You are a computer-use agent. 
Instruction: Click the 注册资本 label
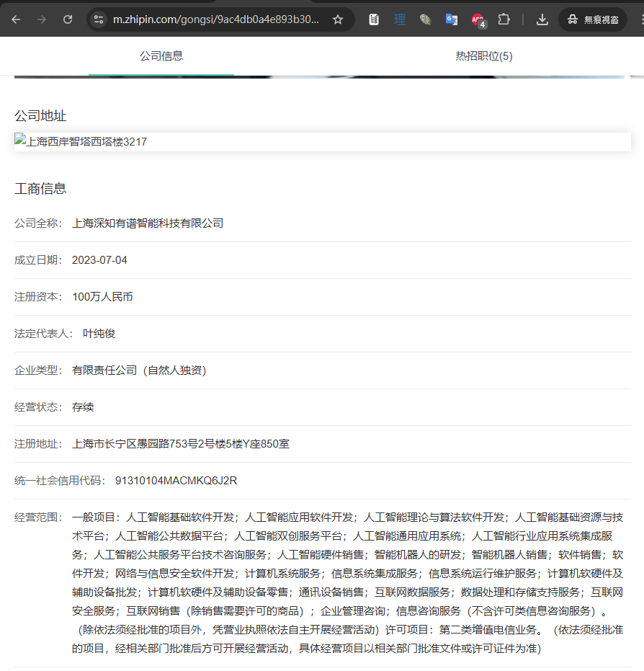pyautogui.click(x=38, y=297)
